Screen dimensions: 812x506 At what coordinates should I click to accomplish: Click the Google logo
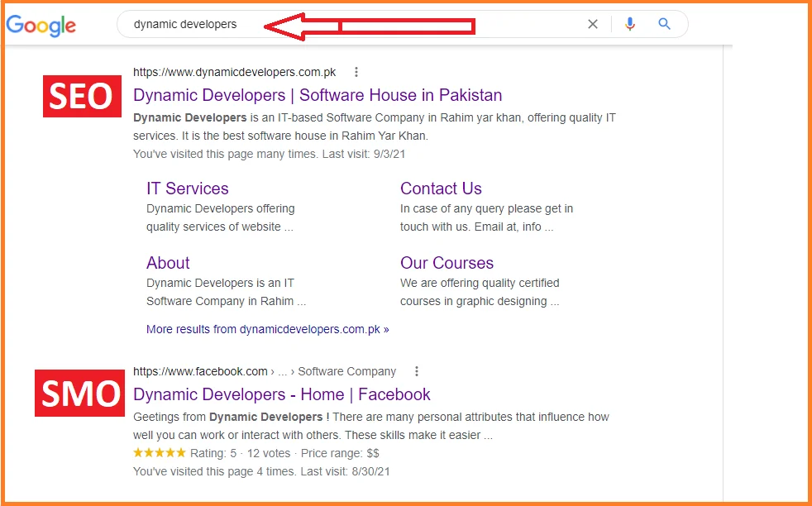(x=41, y=26)
